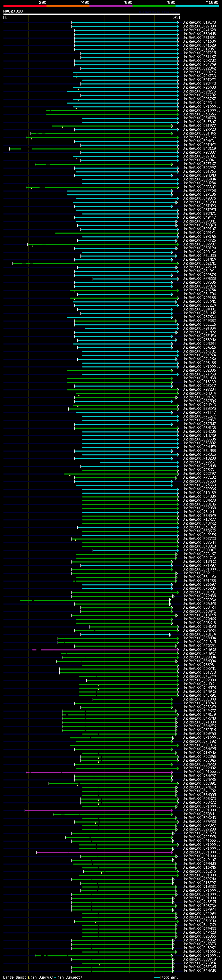Click the query end position 349

click(175, 17)
